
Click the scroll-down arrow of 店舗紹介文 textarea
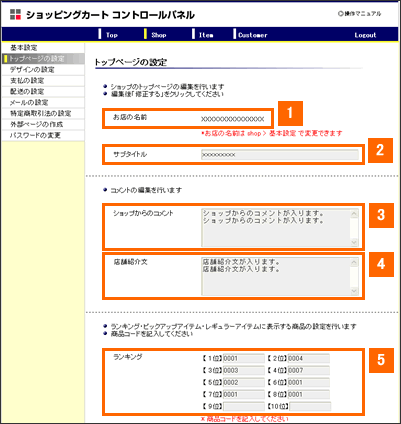354,291
